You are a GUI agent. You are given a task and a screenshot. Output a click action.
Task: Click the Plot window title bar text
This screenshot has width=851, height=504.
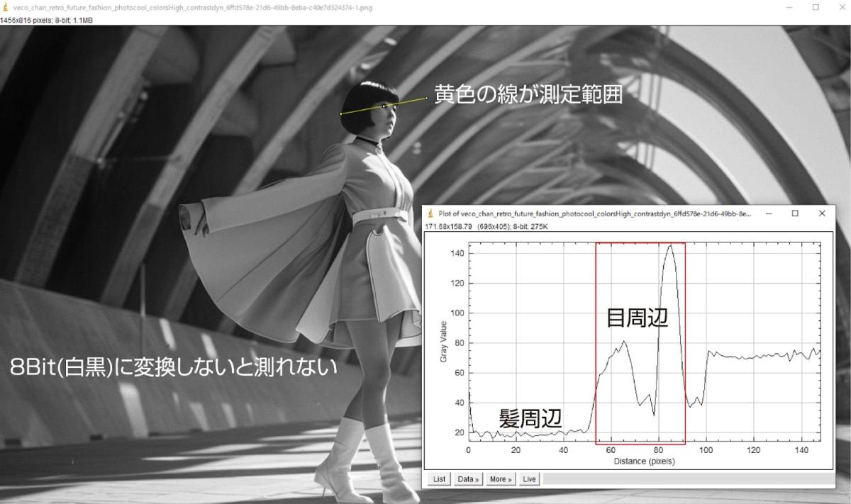[x=594, y=213]
